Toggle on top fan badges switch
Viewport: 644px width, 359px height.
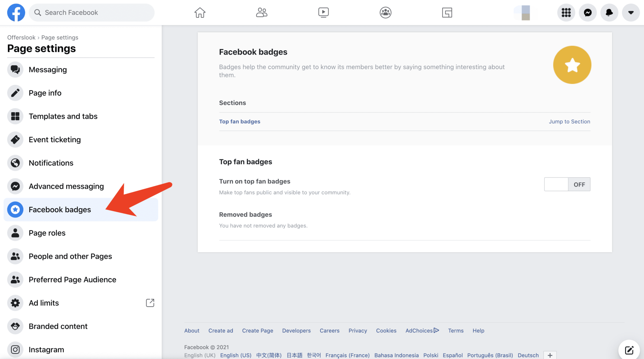point(567,184)
